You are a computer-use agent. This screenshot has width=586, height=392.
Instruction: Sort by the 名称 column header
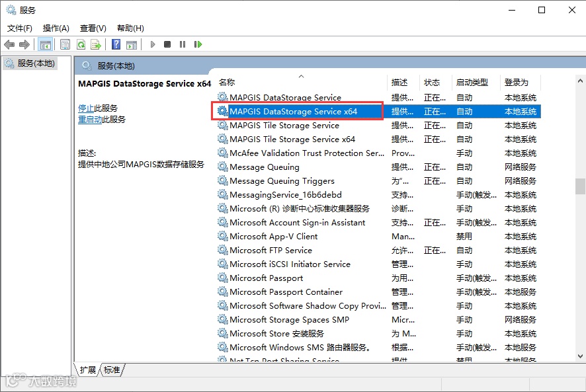coord(301,82)
